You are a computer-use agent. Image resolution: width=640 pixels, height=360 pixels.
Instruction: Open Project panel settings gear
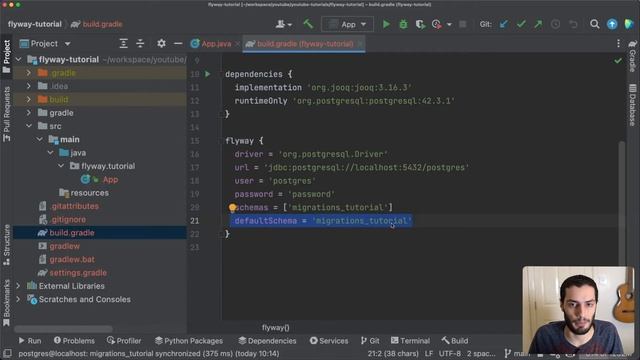(161, 43)
